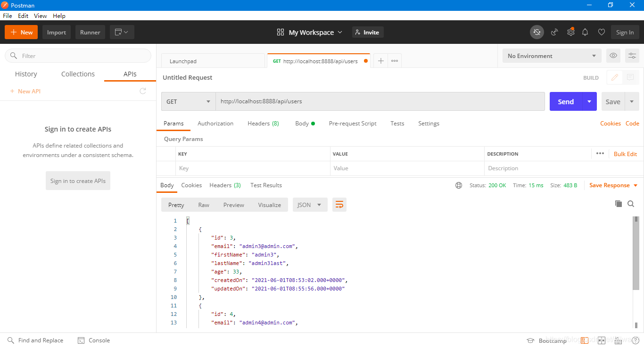
Task: Open the satellite capture requests icon
Action: (554, 32)
